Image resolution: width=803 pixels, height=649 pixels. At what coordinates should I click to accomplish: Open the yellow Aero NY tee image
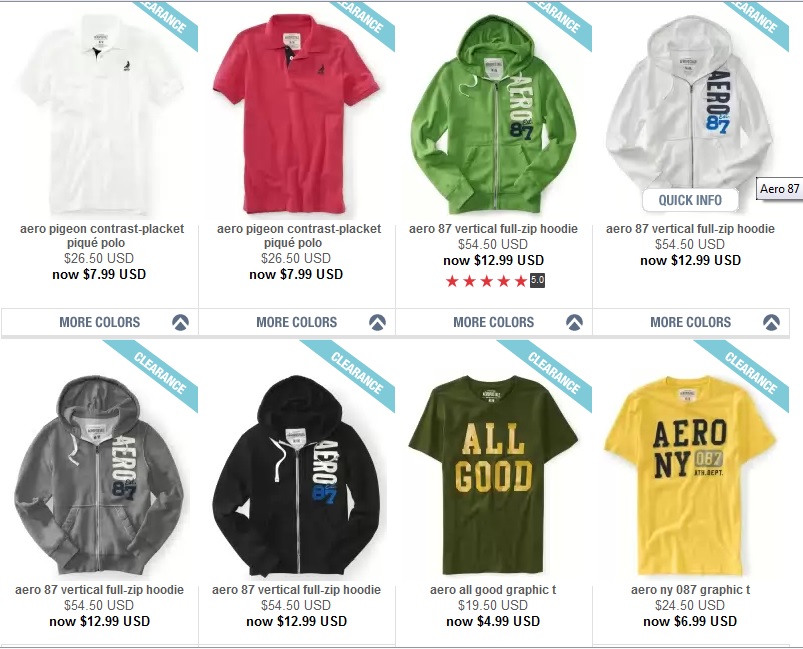690,475
